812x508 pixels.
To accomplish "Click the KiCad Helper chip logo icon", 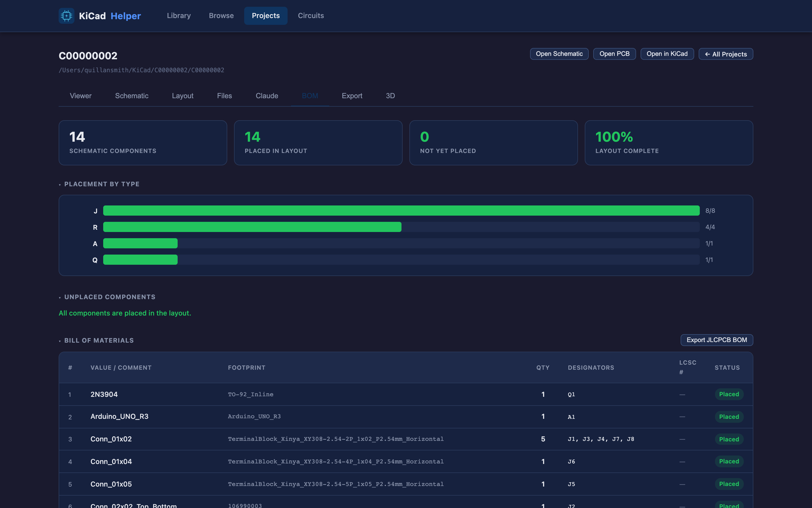I will pyautogui.click(x=67, y=16).
